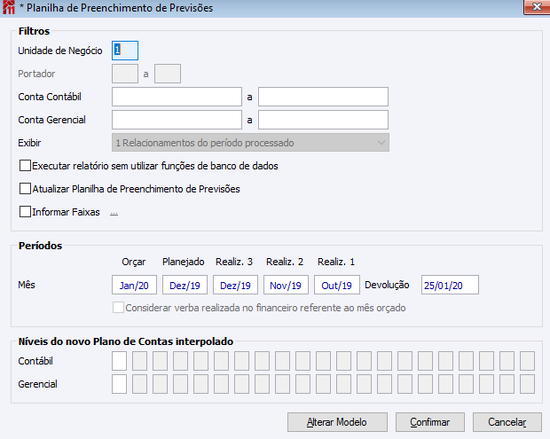Click the first Portador field
This screenshot has width=550, height=439.
125,74
